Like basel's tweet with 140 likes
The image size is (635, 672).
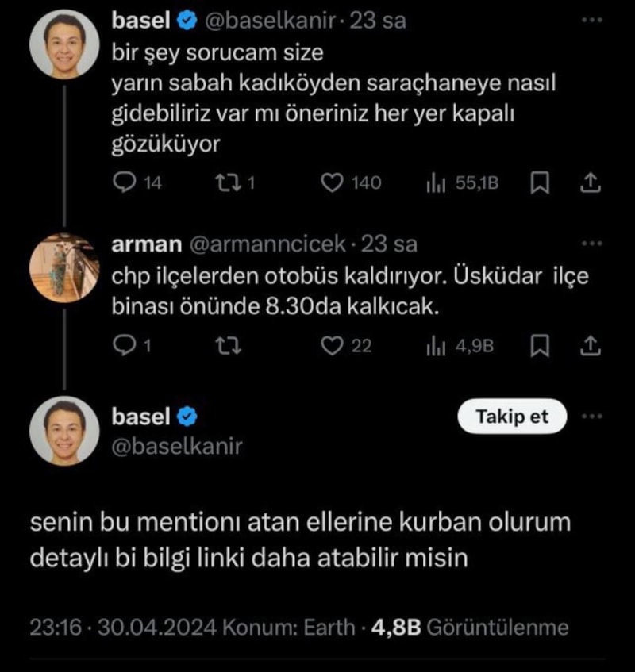click(x=332, y=183)
